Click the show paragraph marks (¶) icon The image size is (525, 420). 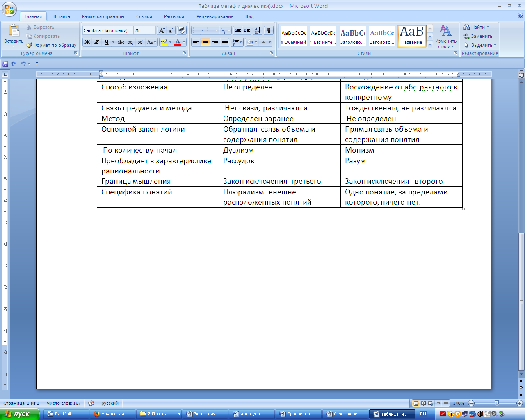[x=268, y=30]
